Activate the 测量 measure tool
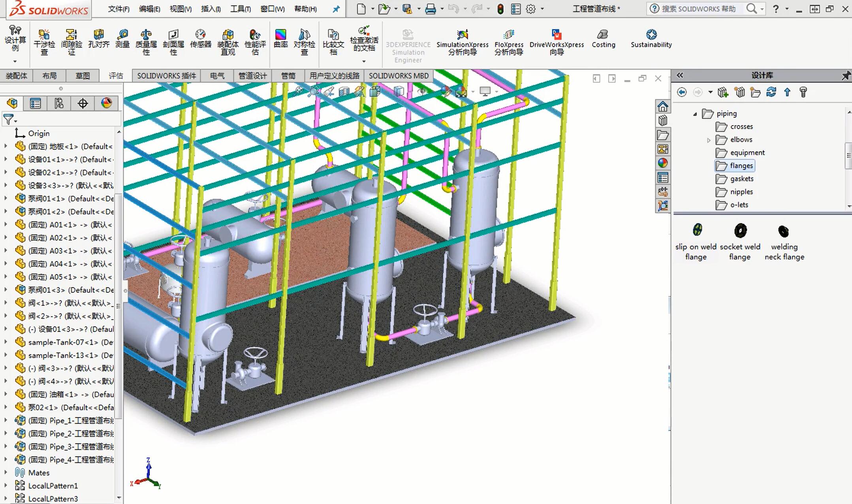Image resolution: width=852 pixels, height=504 pixels. [x=122, y=39]
